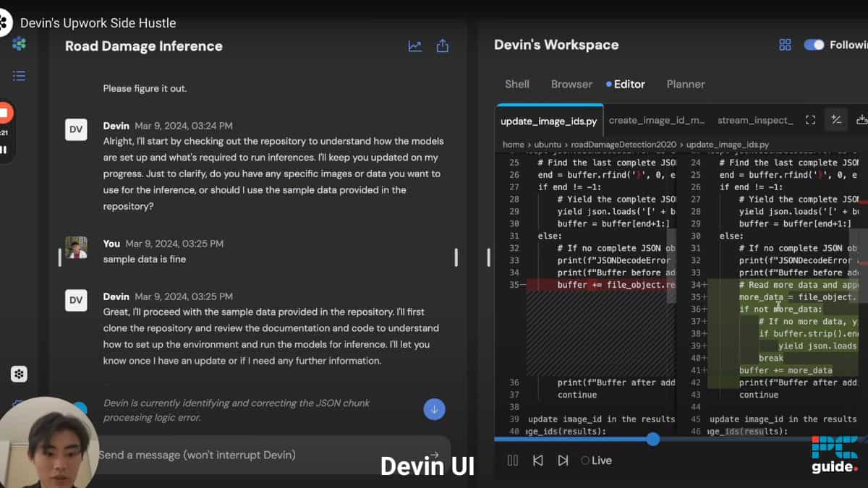Focus the Send a message input field
Image resolution: width=868 pixels, height=488 pixels.
pos(263,455)
